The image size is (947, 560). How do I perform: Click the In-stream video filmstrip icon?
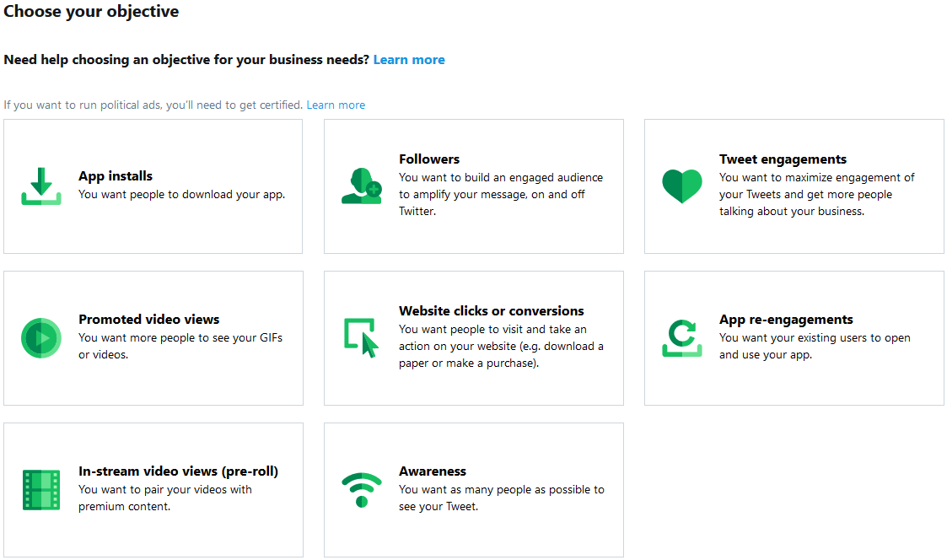coord(41,490)
